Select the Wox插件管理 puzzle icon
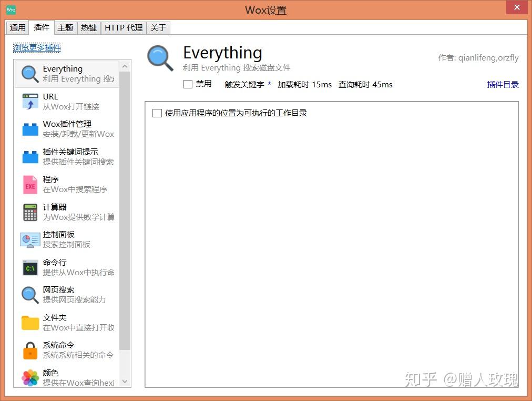This screenshot has width=532, height=401. pos(29,128)
